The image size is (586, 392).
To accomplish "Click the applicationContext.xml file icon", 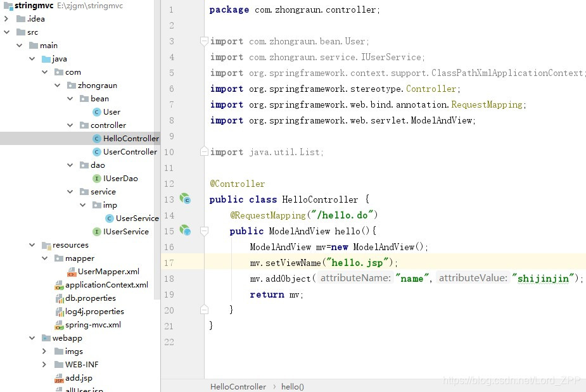I will 59,286.
